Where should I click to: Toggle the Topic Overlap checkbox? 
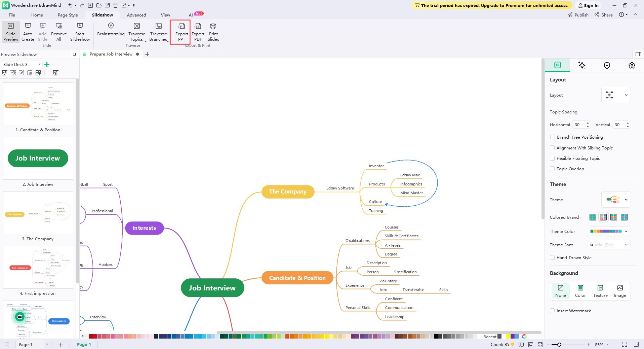pyautogui.click(x=552, y=169)
